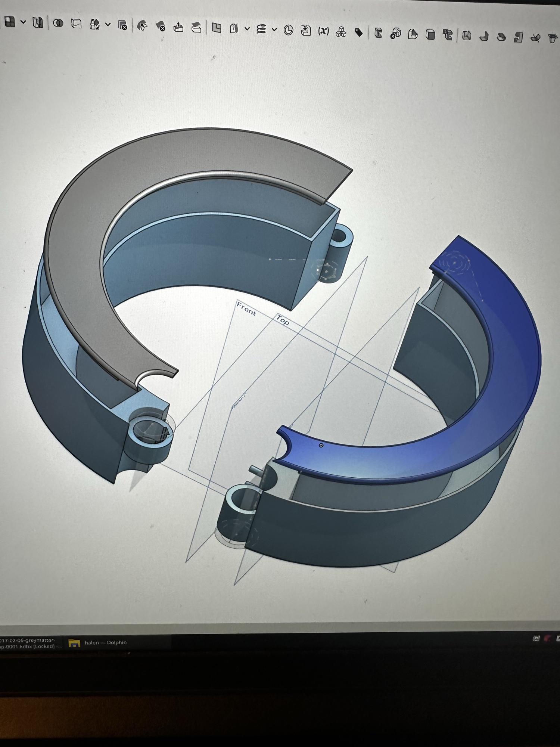Select the Mirror tool in the toolbar
Viewport: 560px width, 747px height.
[38, 23]
